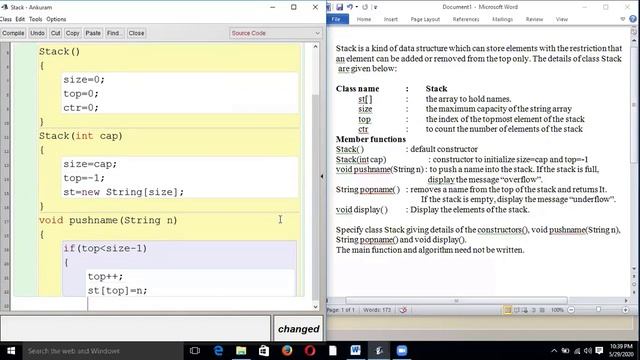Click the Redo icon in Word's quick access toolbar
640x360 pixels.
tap(365, 7)
